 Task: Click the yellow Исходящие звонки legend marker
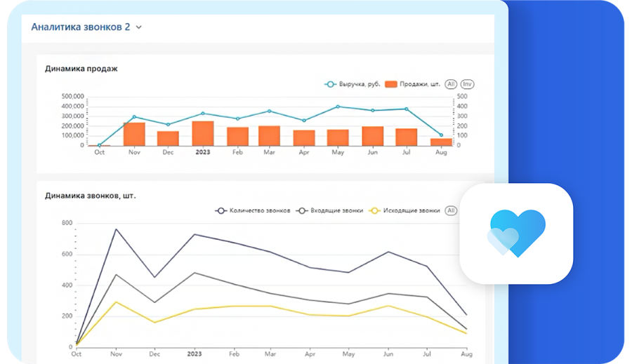pos(376,210)
